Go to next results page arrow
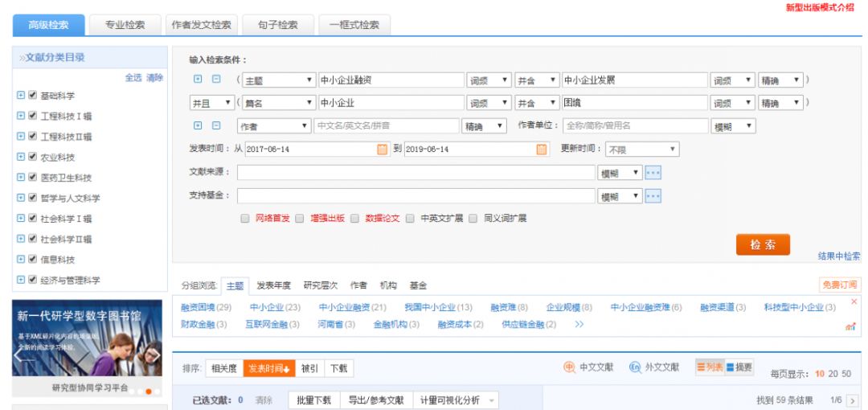The height and width of the screenshot is (410, 868). pos(852,399)
